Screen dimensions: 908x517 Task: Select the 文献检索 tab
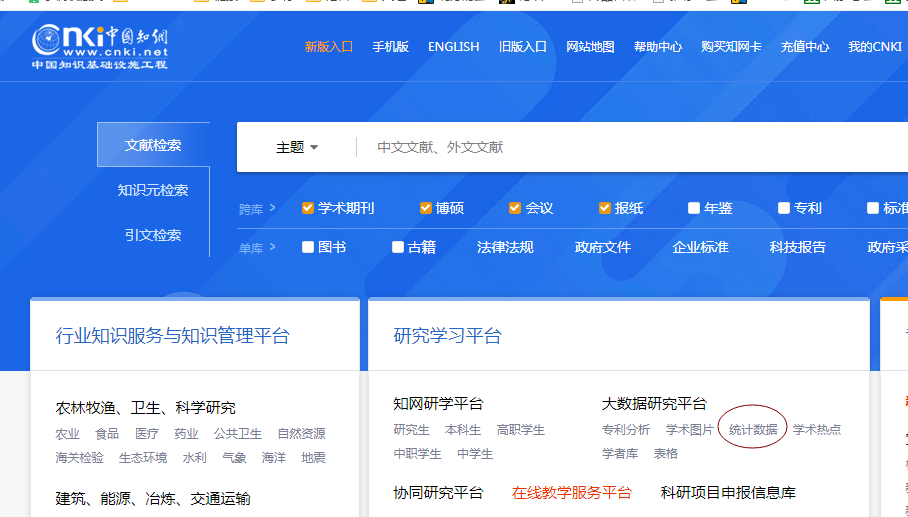point(153,145)
